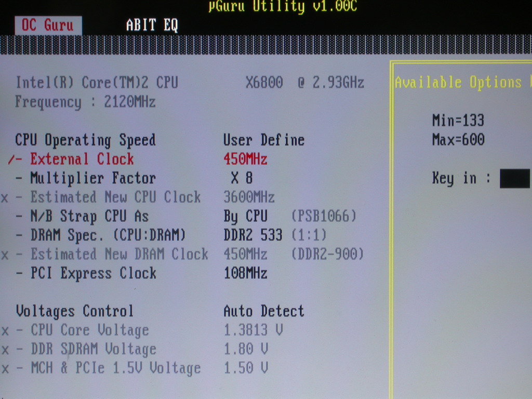Click the 1.3813 V core voltage
532x399 pixels.
(253, 330)
